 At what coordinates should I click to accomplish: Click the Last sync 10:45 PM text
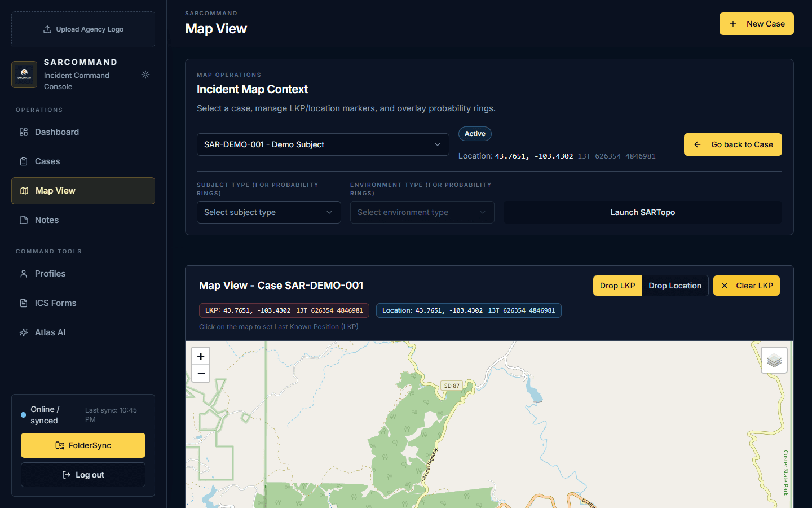coord(111,415)
